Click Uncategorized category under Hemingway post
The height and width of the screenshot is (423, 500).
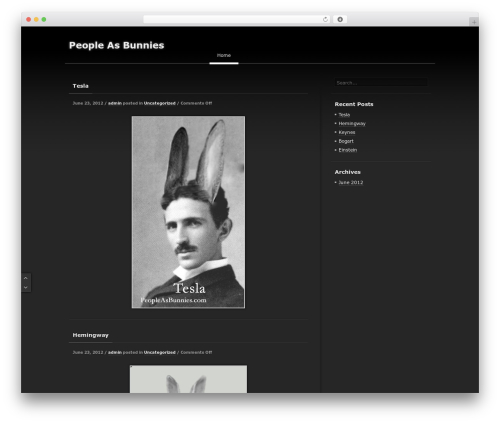click(160, 352)
